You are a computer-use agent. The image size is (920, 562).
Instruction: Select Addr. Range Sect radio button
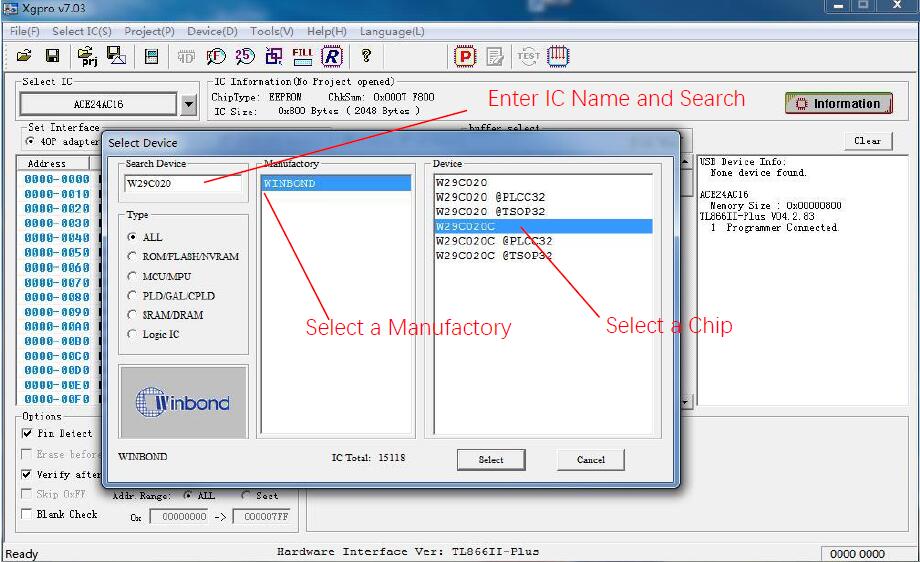coord(246,495)
